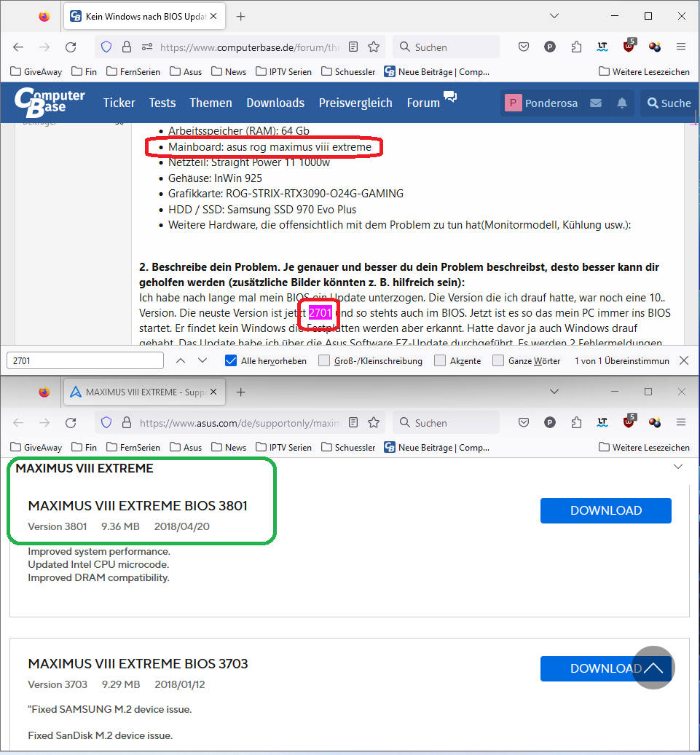The width and height of the screenshot is (700, 755).
Task: Bookmark the ASUS support page with star
Action: pyautogui.click(x=374, y=423)
